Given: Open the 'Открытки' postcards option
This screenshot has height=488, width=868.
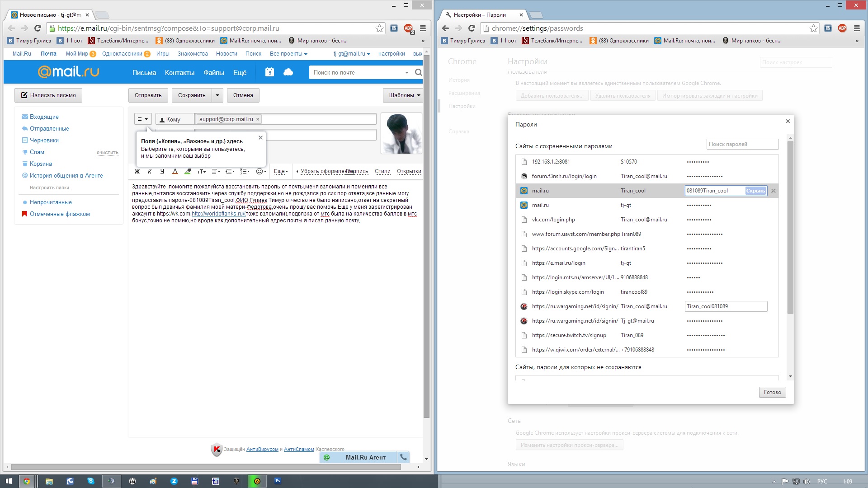Looking at the screenshot, I should [x=409, y=172].
